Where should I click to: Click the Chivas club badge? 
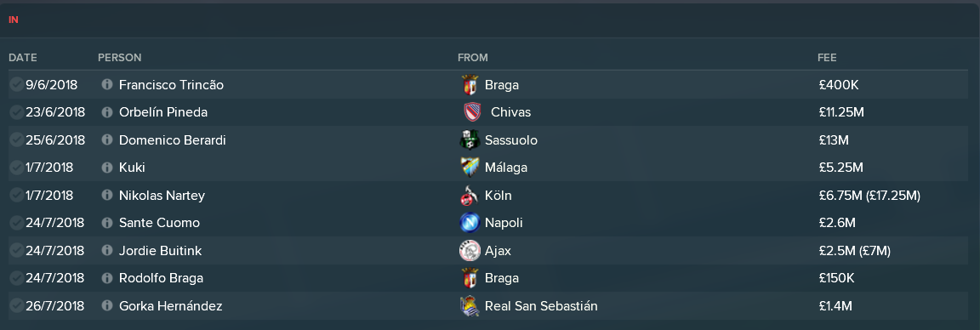(472, 112)
